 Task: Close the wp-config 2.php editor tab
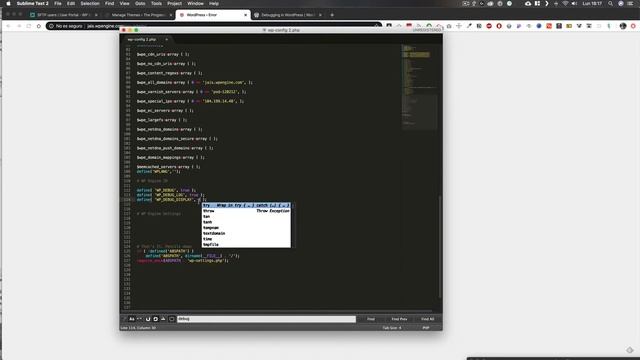pyautogui.click(x=167, y=40)
